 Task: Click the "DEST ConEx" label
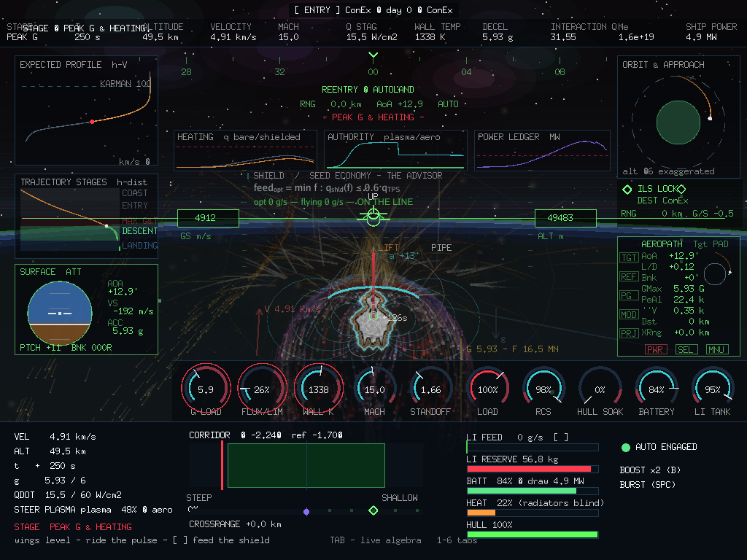(x=662, y=201)
